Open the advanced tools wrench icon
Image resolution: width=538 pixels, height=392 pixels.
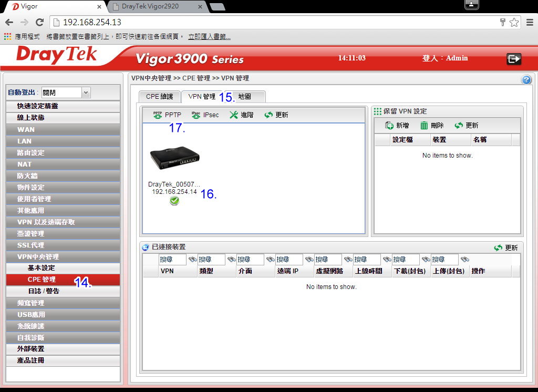(234, 115)
